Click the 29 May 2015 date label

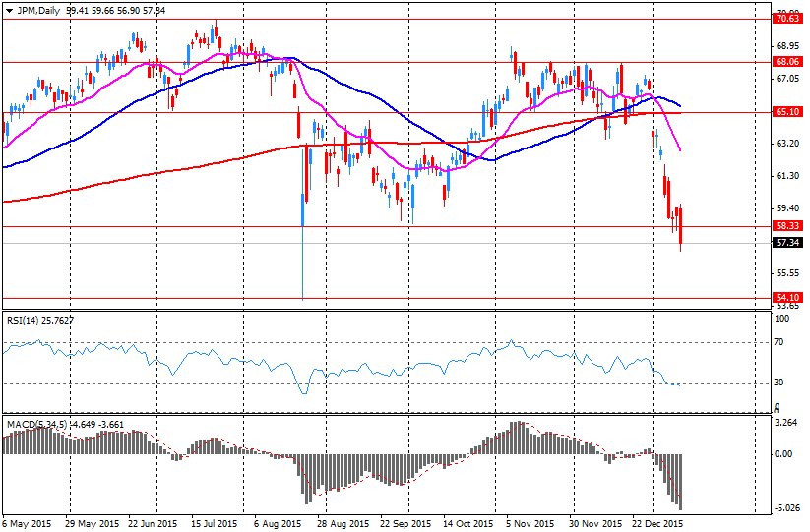93,524
